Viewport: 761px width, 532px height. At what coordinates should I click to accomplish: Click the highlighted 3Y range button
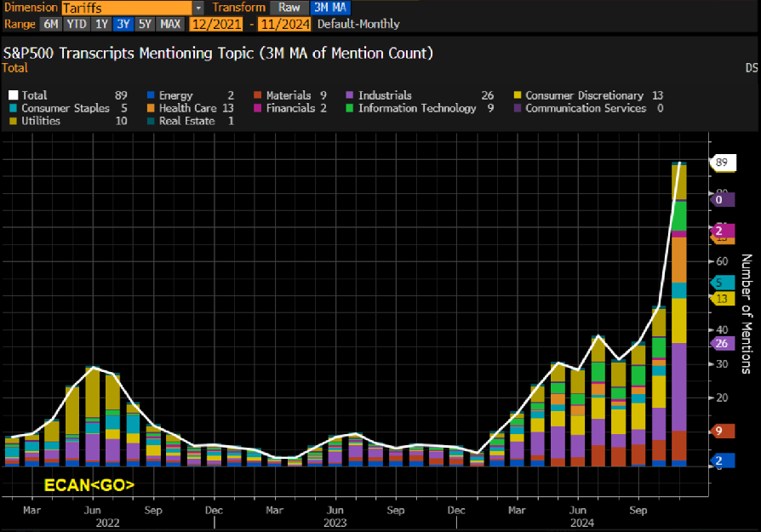123,24
